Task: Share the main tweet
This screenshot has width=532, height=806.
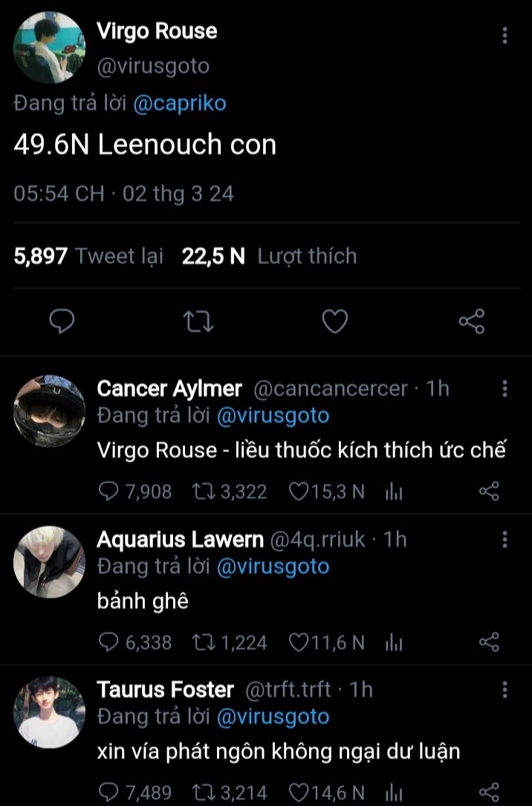Action: [471, 320]
